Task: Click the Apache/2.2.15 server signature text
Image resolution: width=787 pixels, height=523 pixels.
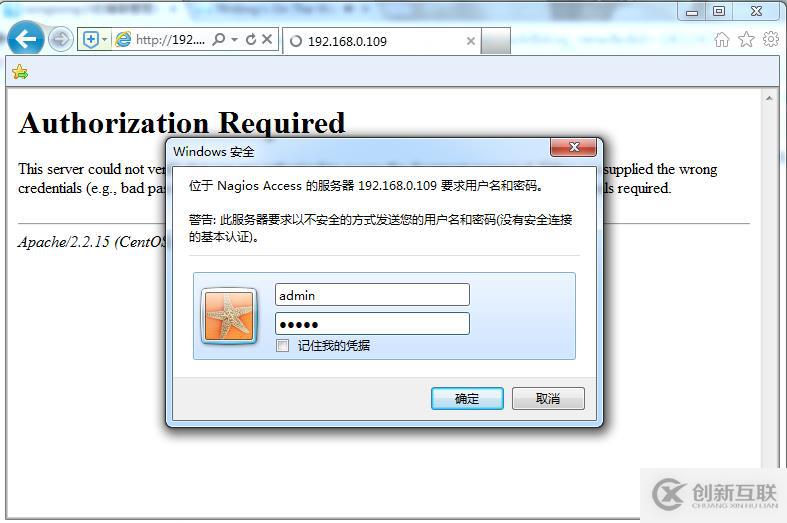Action: click(x=93, y=242)
